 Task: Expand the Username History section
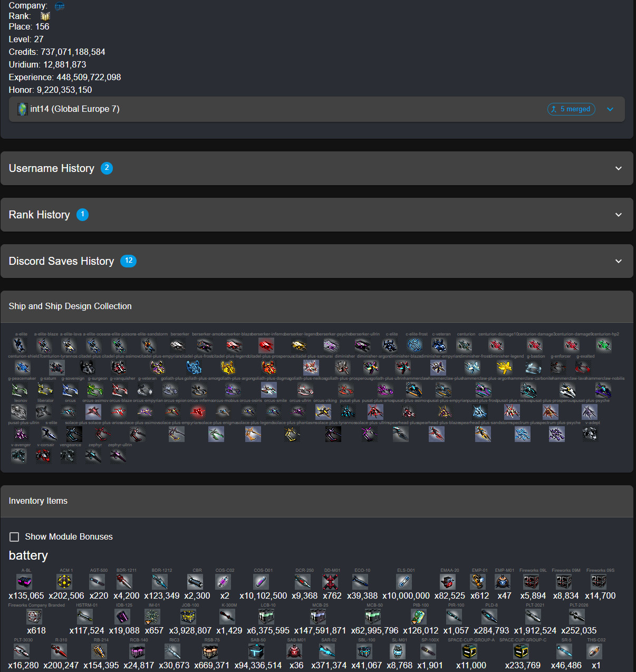[x=316, y=168]
